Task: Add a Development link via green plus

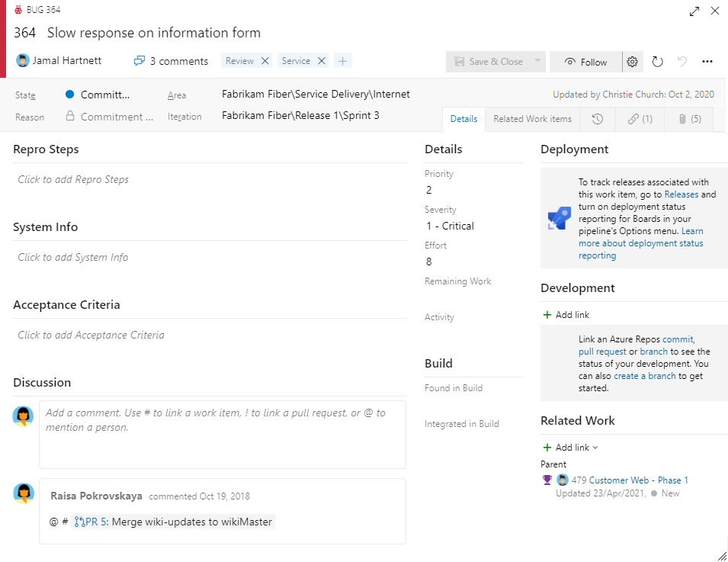Action: point(547,314)
